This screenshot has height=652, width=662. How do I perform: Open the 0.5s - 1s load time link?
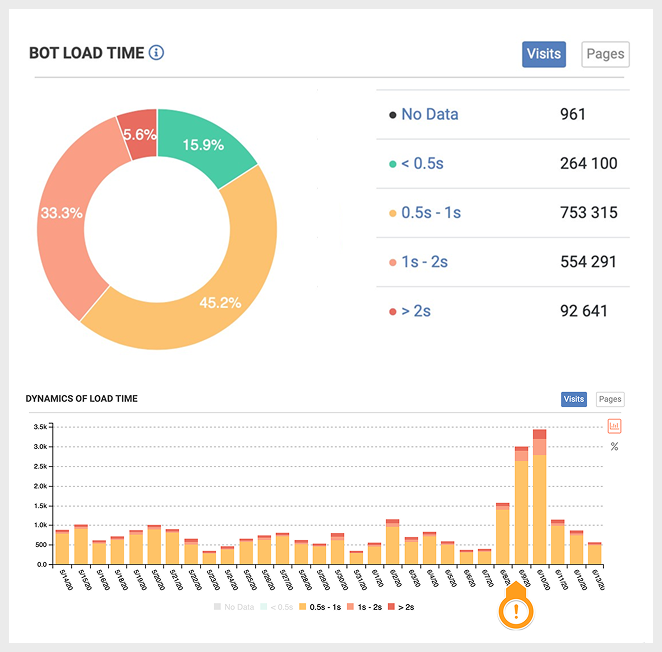pyautogui.click(x=431, y=212)
